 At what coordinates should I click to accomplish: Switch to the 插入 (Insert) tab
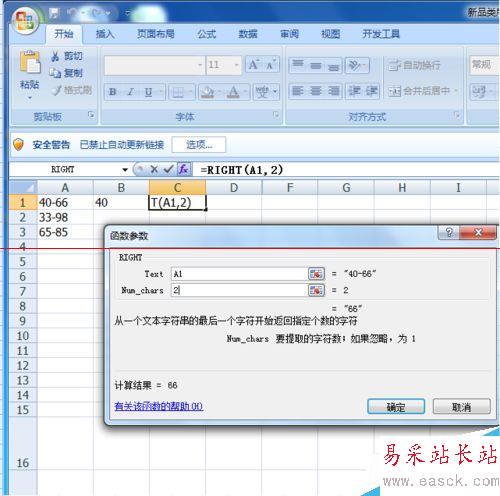(x=105, y=34)
